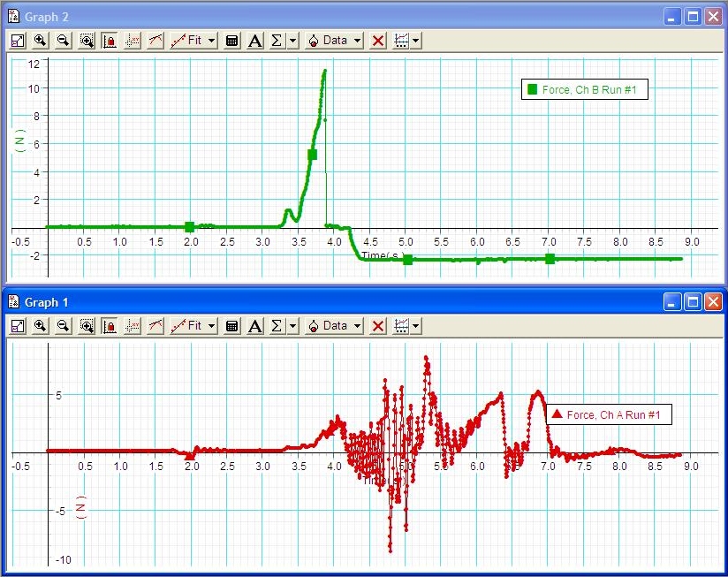Toggle Statistics sigma in Graph 1
The height and width of the screenshot is (577, 728).
pyautogui.click(x=277, y=326)
